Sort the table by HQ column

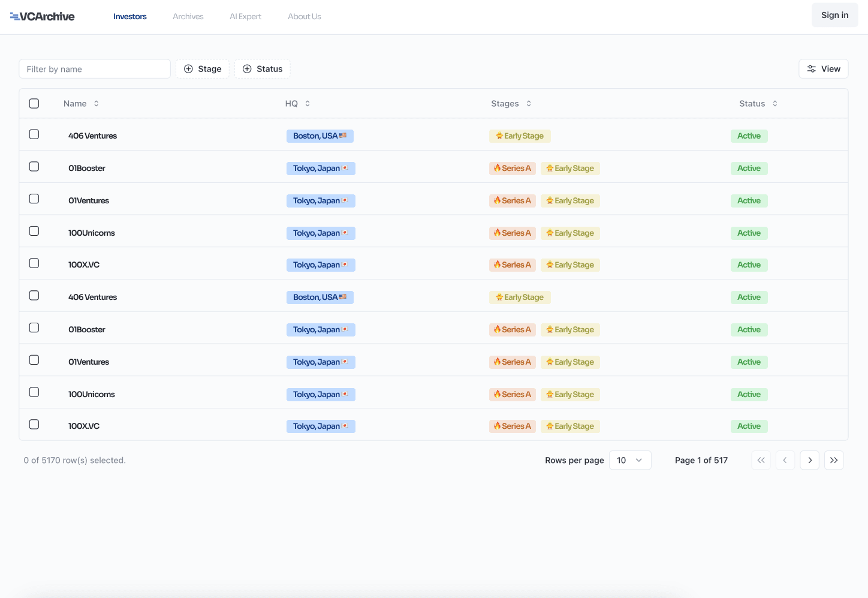(297, 104)
